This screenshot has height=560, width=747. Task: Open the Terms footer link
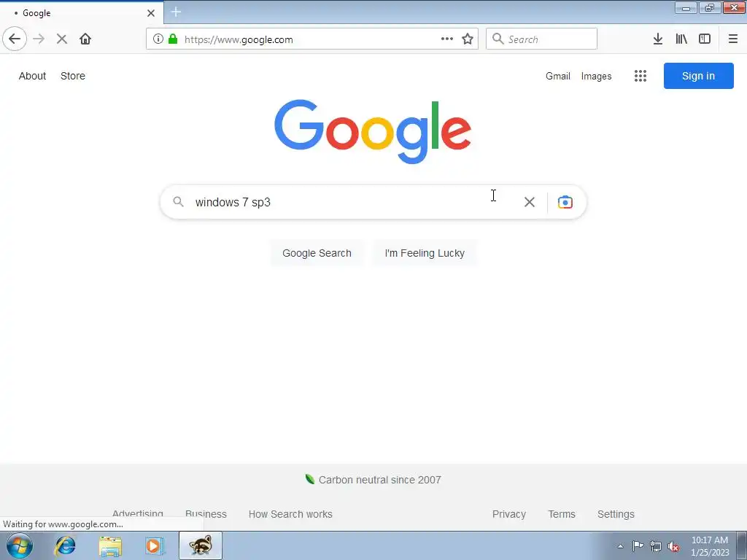click(x=562, y=514)
